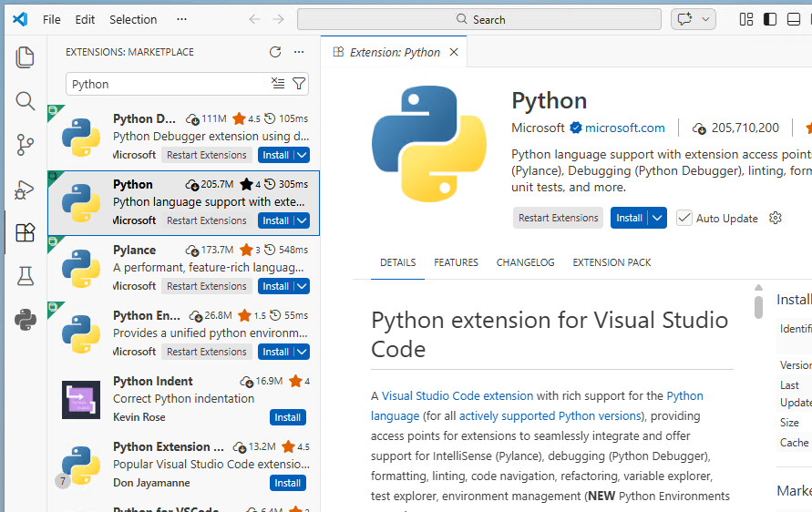This screenshot has height=512, width=812.
Task: Clear extensions search results
Action: [x=278, y=83]
